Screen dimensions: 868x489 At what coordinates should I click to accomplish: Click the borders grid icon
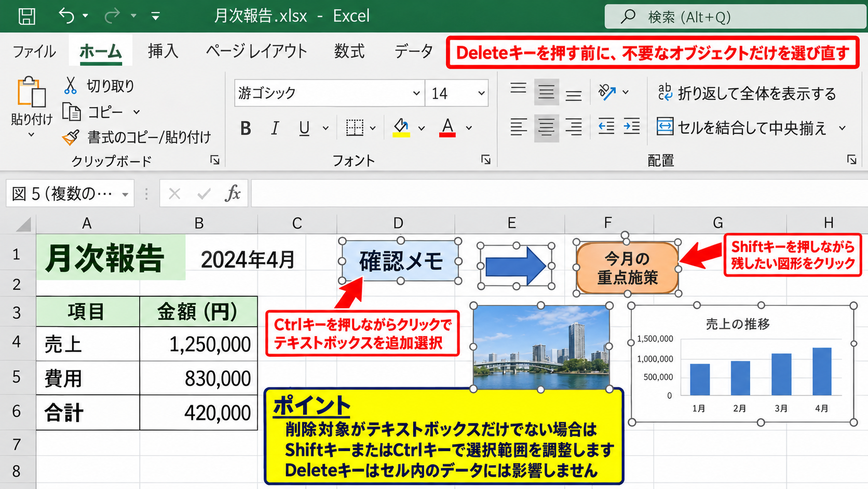click(355, 127)
